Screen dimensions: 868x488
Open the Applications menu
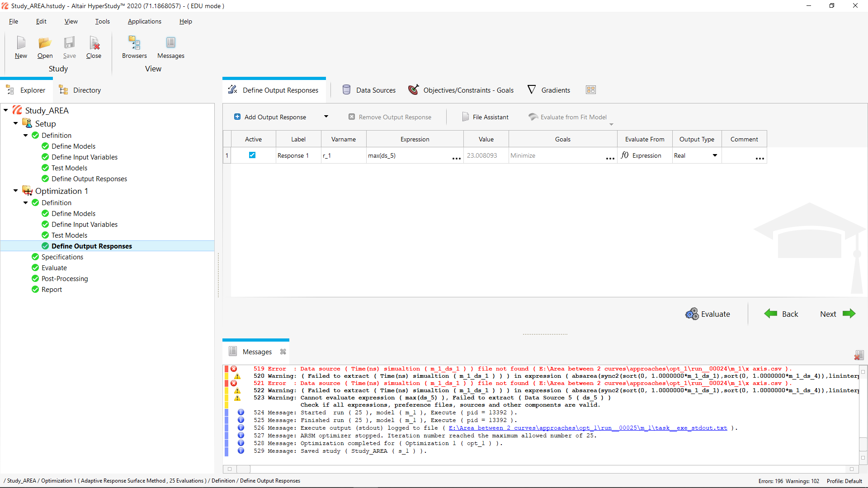pyautogui.click(x=144, y=21)
